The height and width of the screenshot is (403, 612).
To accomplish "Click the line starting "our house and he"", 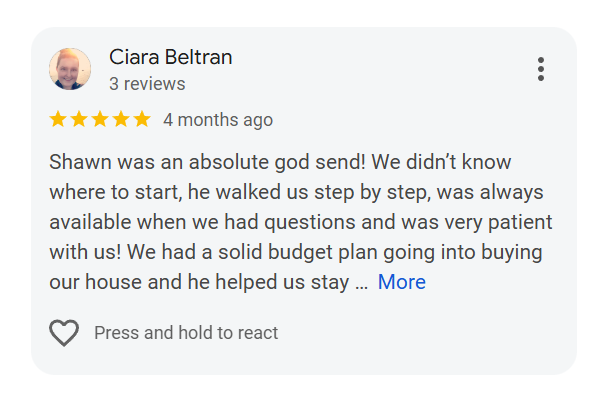I will 198,282.
